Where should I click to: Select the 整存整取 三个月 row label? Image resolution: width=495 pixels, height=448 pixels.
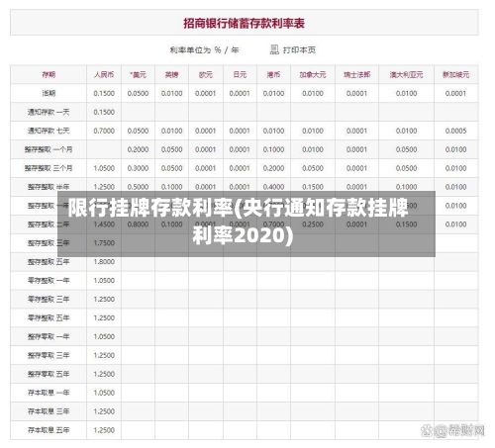tap(49, 168)
